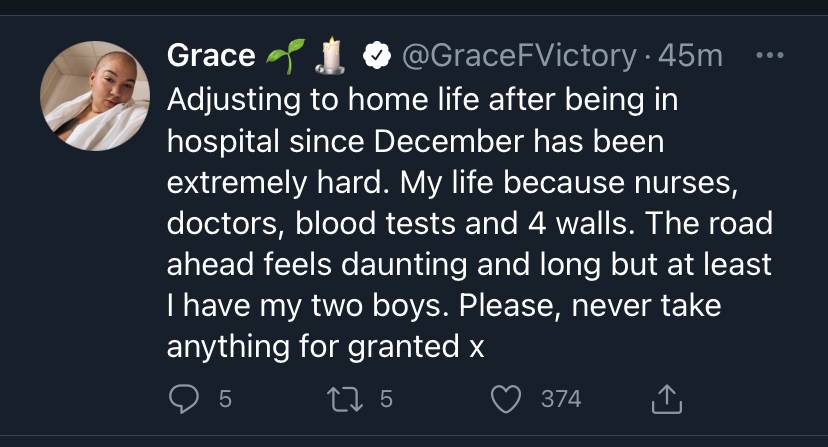Screen dimensions: 828x447
Task: Click the seedling emoji beside Grace
Action: 286,55
